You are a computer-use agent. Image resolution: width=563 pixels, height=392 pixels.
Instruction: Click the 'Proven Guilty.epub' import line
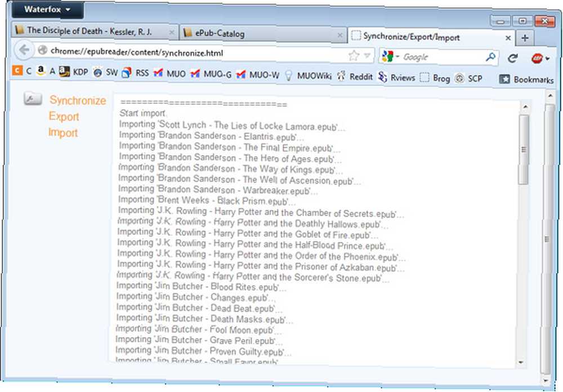pos(204,351)
